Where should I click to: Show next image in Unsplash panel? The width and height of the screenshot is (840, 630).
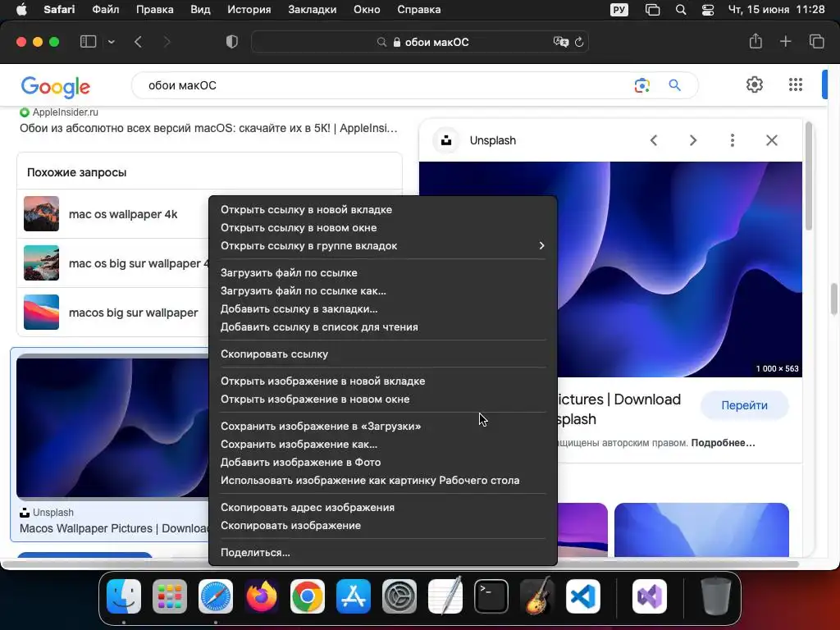692,140
